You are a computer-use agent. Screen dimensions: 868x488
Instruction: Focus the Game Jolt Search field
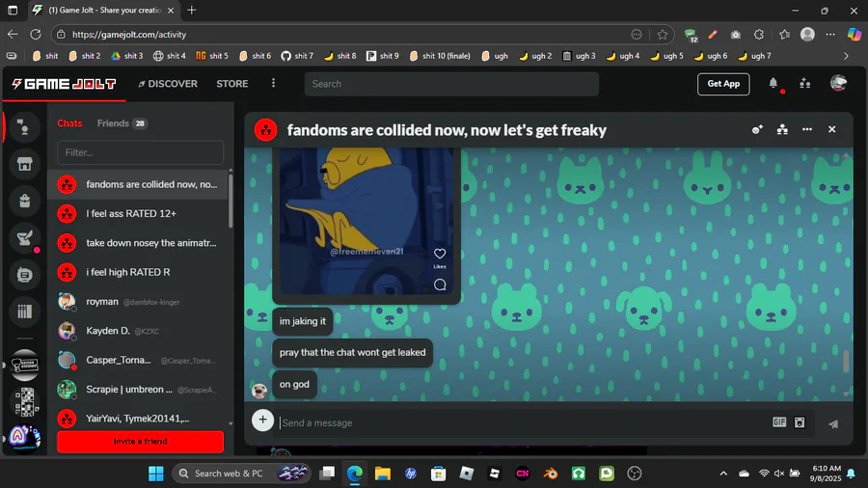click(451, 84)
